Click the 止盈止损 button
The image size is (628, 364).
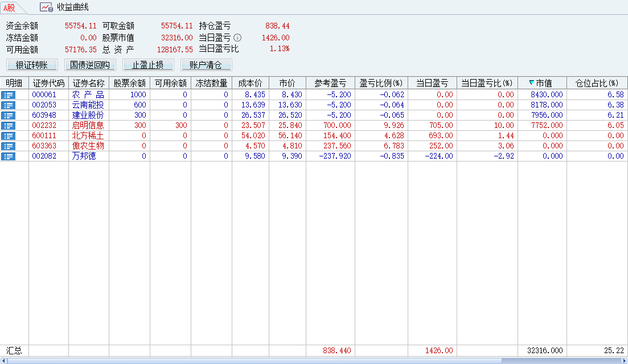[148, 65]
